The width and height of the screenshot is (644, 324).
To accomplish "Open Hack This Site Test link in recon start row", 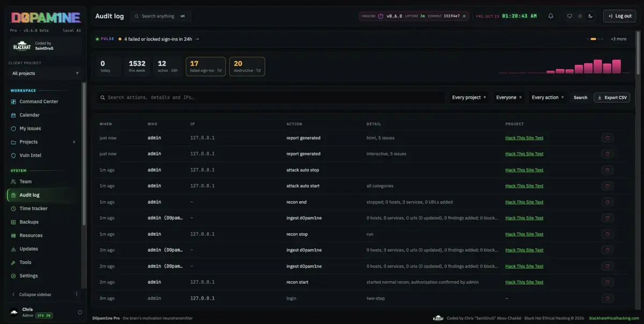I will [524, 282].
